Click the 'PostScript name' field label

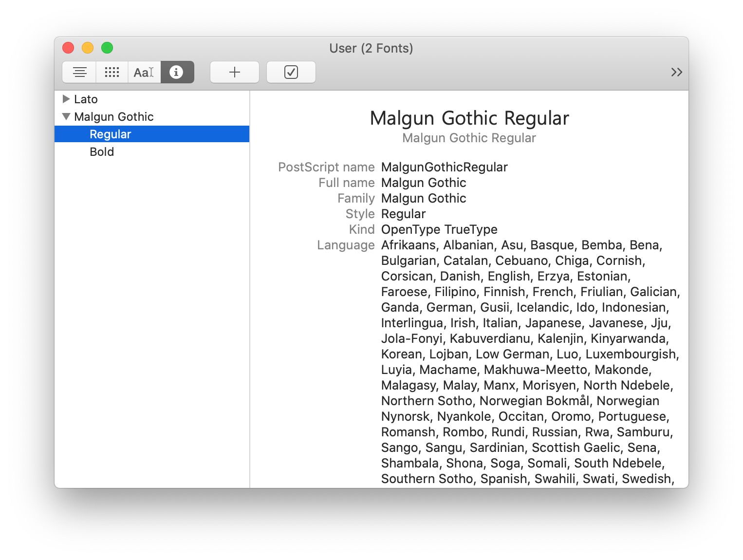326,167
